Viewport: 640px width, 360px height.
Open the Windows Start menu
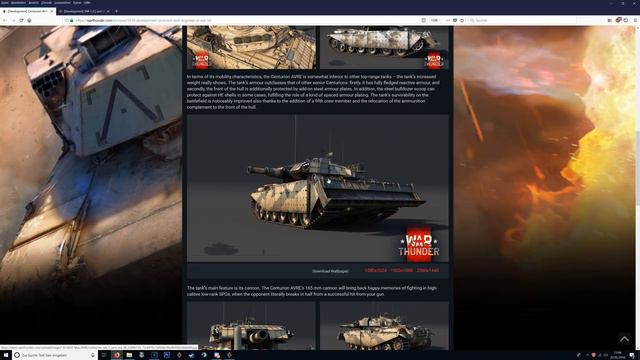pyautogui.click(x=6, y=355)
